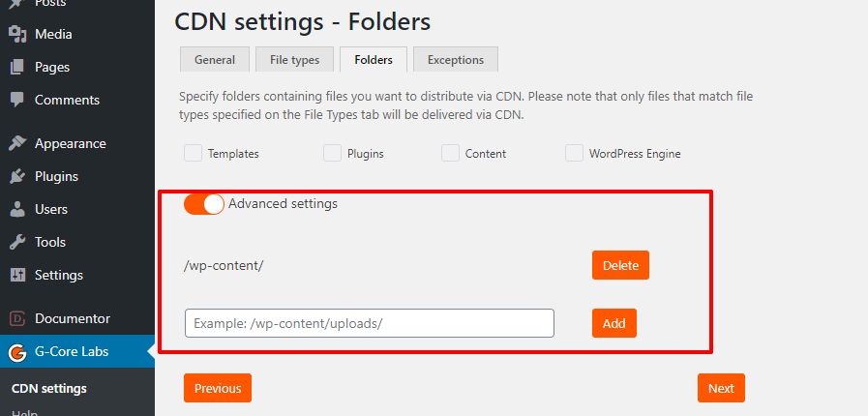The height and width of the screenshot is (416, 868).
Task: Turn off the Advanced settings toggle
Action: [x=204, y=204]
